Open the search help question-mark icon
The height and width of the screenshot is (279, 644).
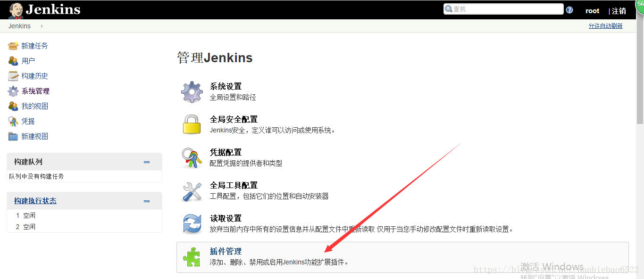(x=569, y=10)
